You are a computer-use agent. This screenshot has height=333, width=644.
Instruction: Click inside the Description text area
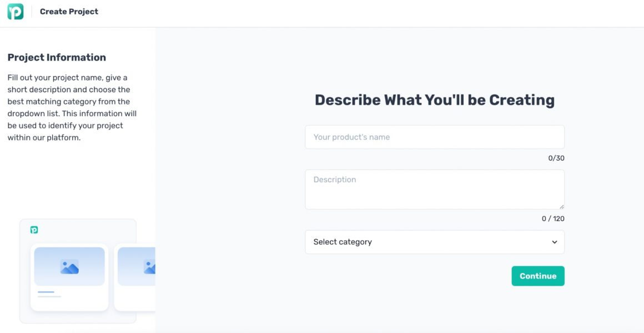click(x=434, y=189)
